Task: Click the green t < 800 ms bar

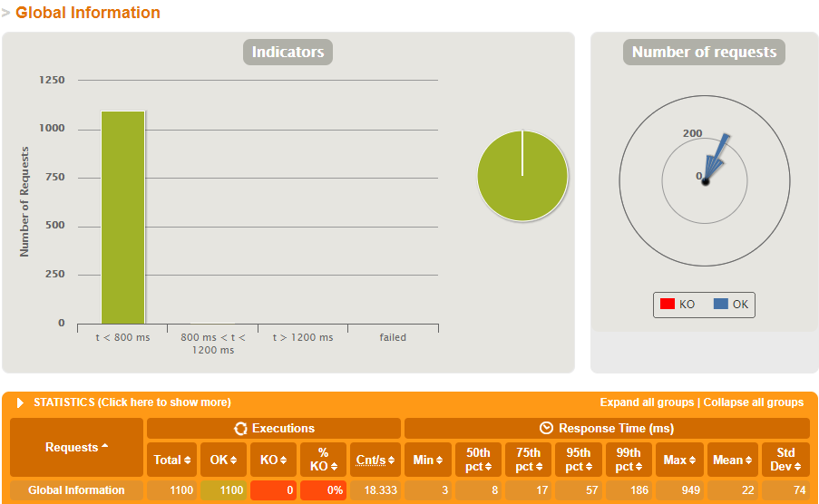Action: (122, 218)
